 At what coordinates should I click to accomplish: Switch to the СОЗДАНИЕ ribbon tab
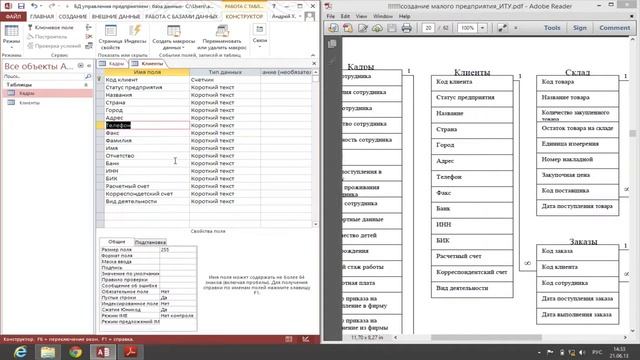coord(73,16)
